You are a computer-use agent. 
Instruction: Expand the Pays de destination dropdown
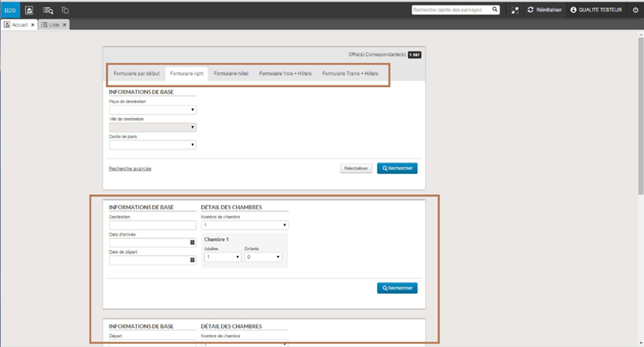click(x=153, y=110)
